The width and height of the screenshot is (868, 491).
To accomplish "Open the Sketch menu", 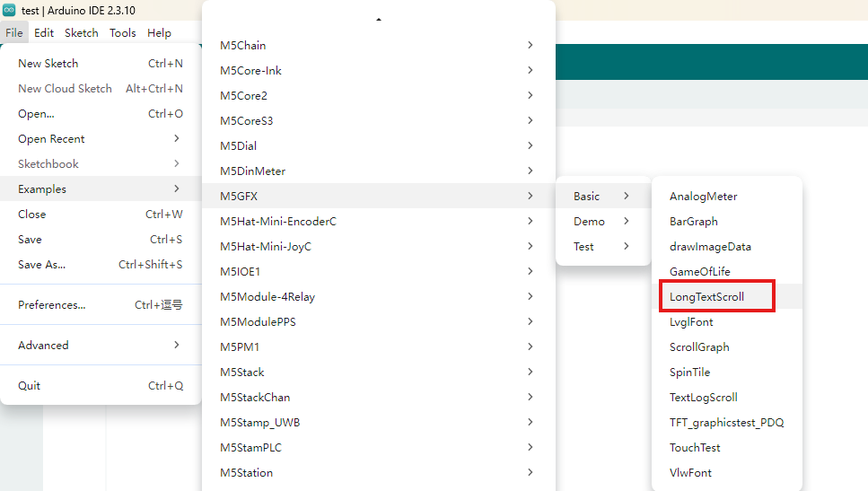I will pyautogui.click(x=82, y=32).
